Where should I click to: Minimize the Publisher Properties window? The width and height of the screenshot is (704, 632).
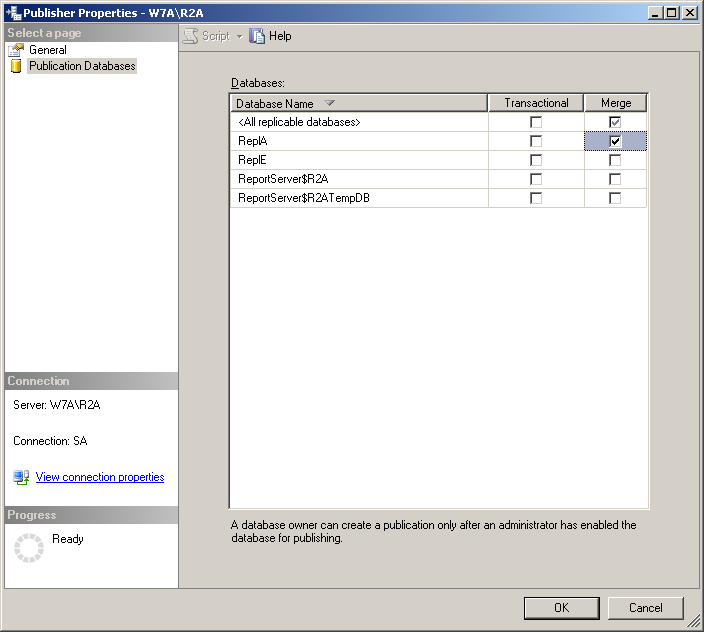coord(656,13)
